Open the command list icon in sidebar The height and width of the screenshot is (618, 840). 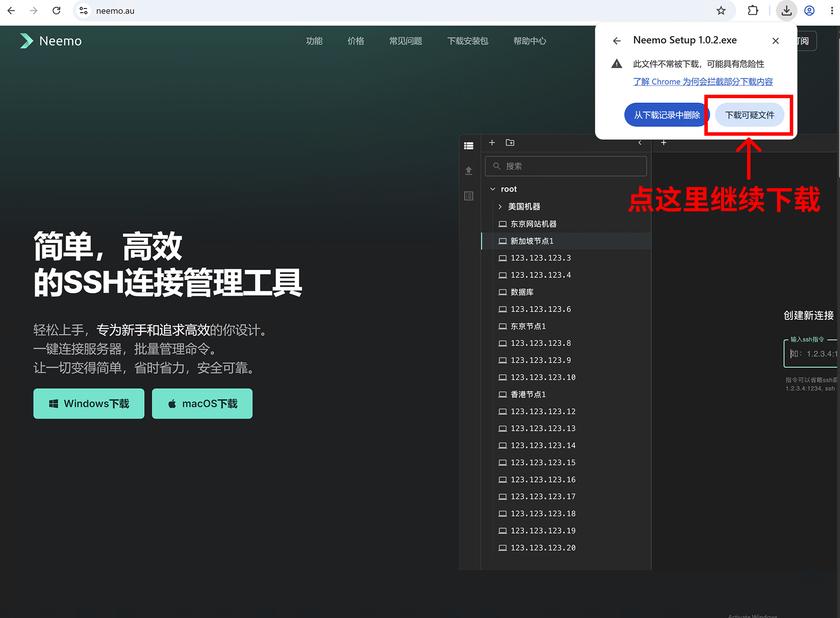pos(469,196)
